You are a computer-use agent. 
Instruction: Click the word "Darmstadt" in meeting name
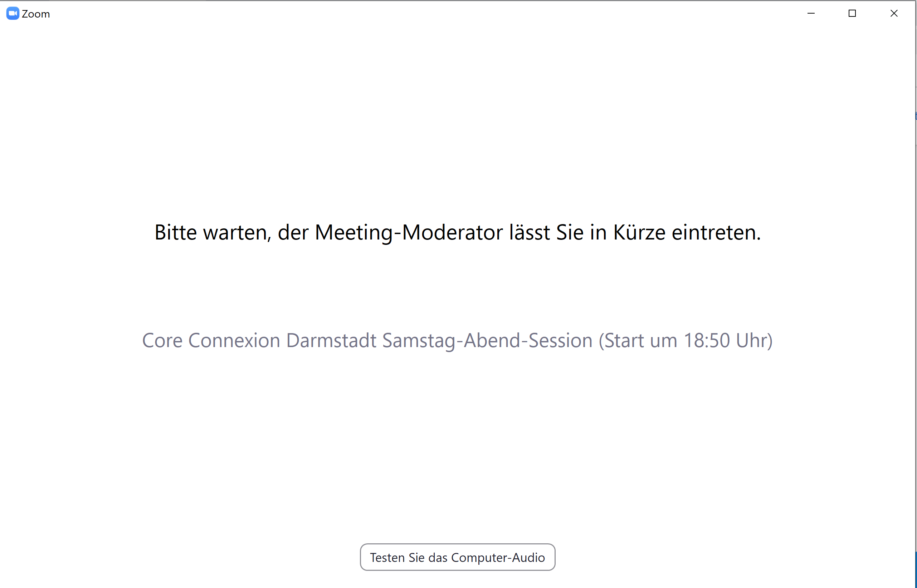click(331, 340)
